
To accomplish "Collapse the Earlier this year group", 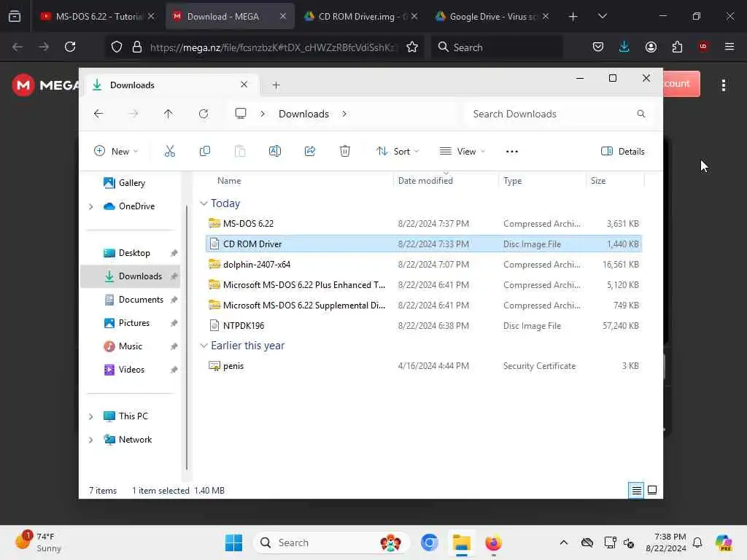I will click(x=204, y=346).
